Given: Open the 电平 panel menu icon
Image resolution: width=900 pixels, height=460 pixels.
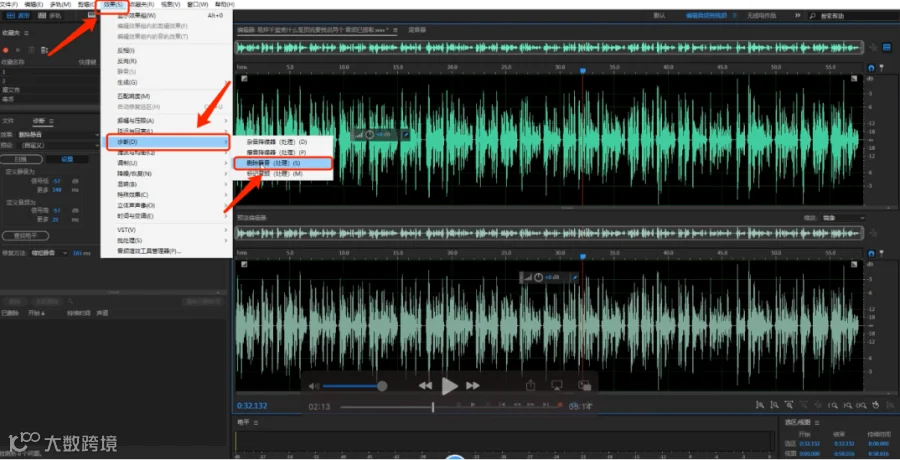Looking at the screenshot, I should click(x=256, y=423).
